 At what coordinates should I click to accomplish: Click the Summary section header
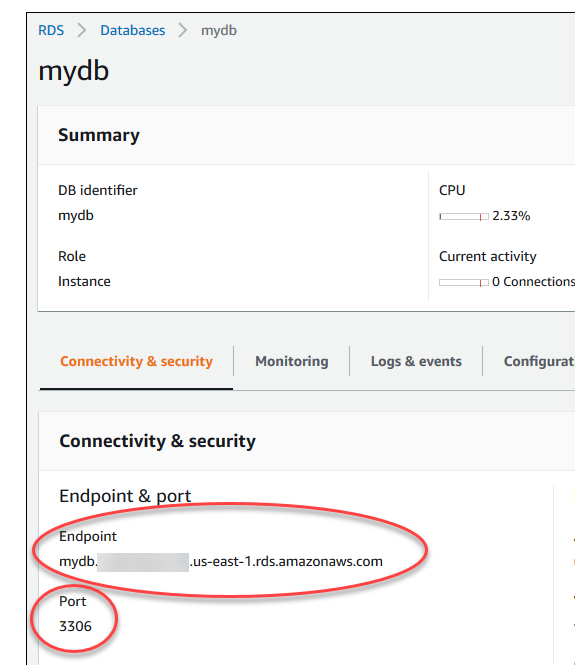[x=99, y=135]
